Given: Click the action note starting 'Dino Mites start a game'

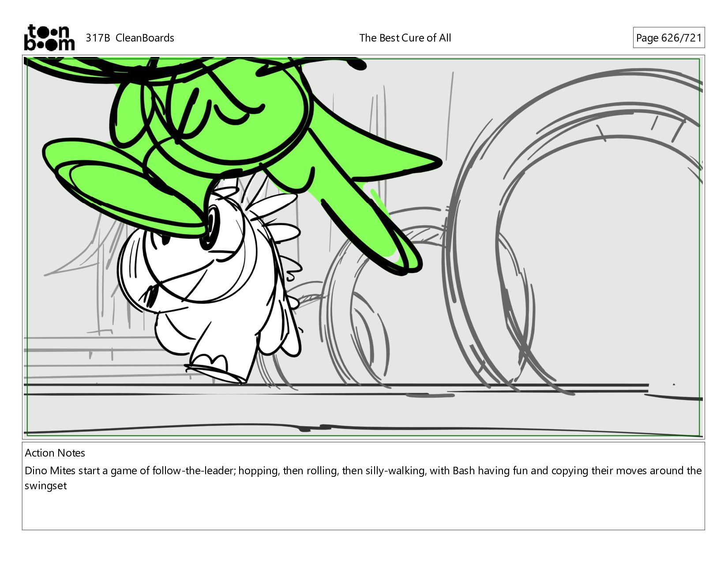Looking at the screenshot, I should click(363, 478).
